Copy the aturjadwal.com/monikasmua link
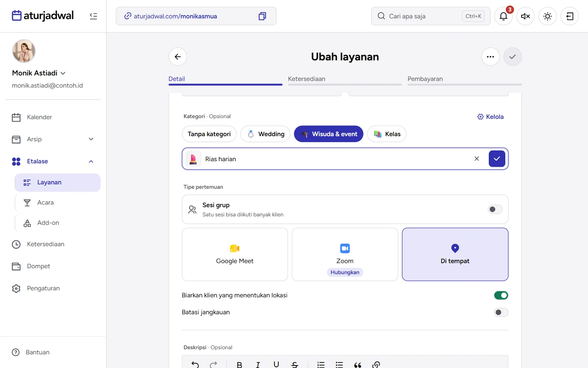Image resolution: width=588 pixels, height=368 pixels. pyautogui.click(x=262, y=16)
